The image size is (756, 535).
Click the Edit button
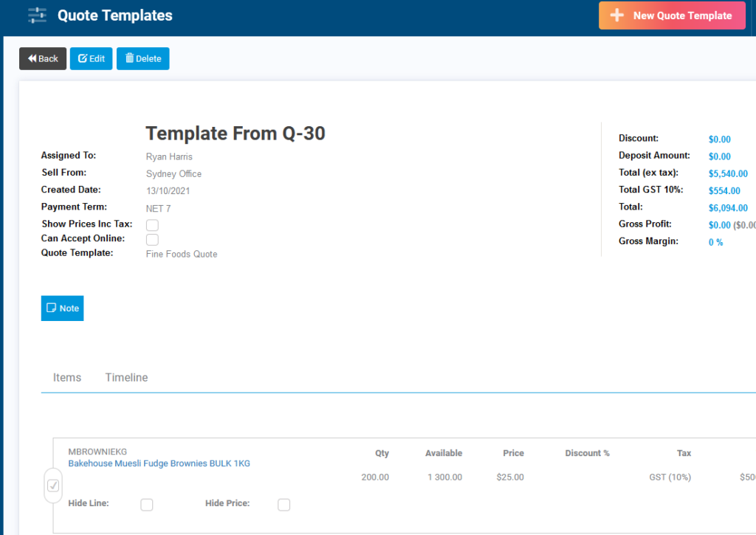click(91, 58)
